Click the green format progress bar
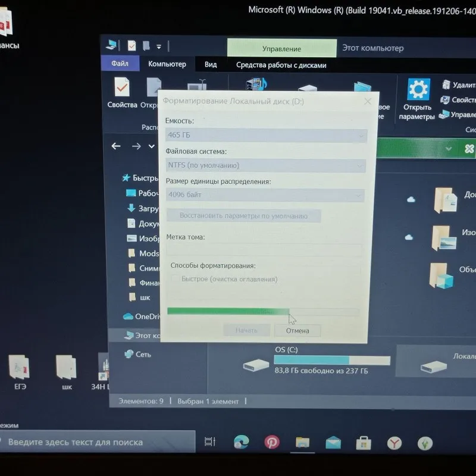476x476 pixels. coord(263,311)
